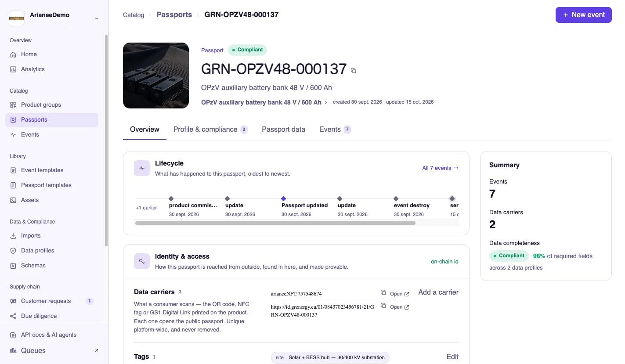Go back to Passports breadcrumb
This screenshot has width=625, height=364.
[174, 15]
